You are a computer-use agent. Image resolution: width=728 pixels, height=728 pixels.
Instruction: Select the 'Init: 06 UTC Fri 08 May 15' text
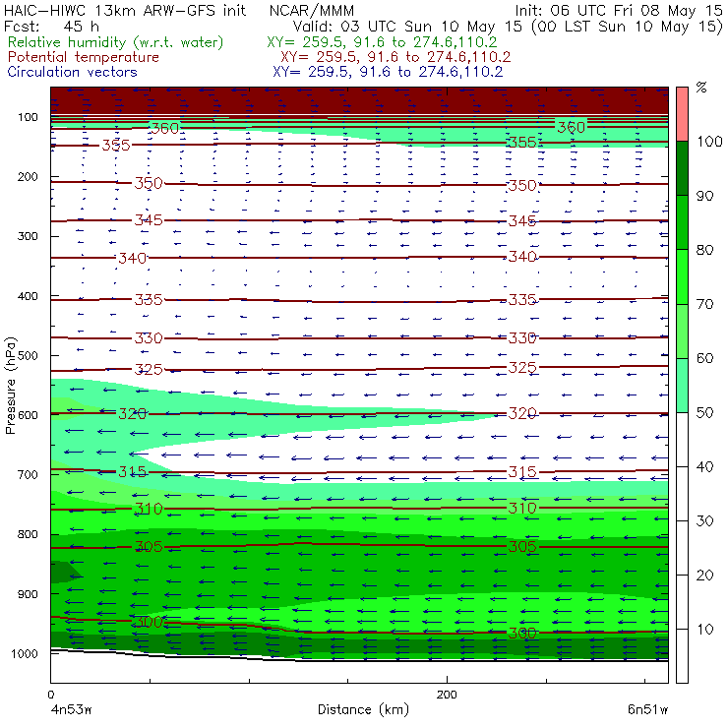coord(619,11)
